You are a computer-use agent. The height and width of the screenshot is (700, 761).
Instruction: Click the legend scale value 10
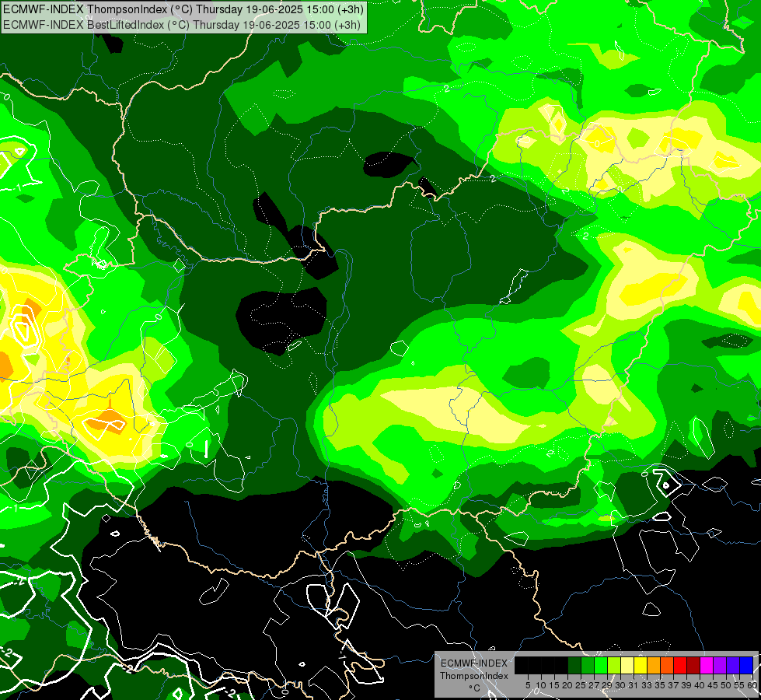(541, 685)
